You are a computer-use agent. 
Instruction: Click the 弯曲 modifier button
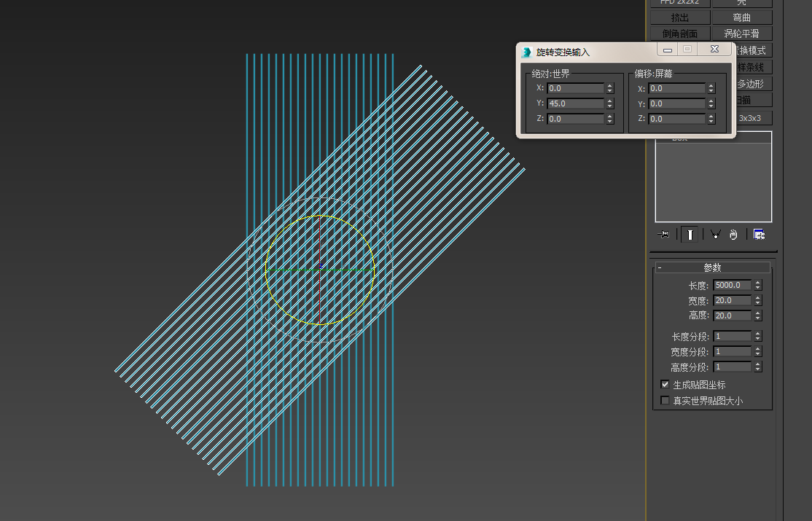[742, 17]
